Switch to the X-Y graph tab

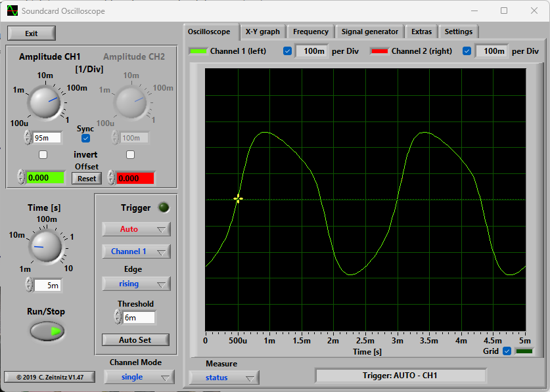pyautogui.click(x=262, y=32)
